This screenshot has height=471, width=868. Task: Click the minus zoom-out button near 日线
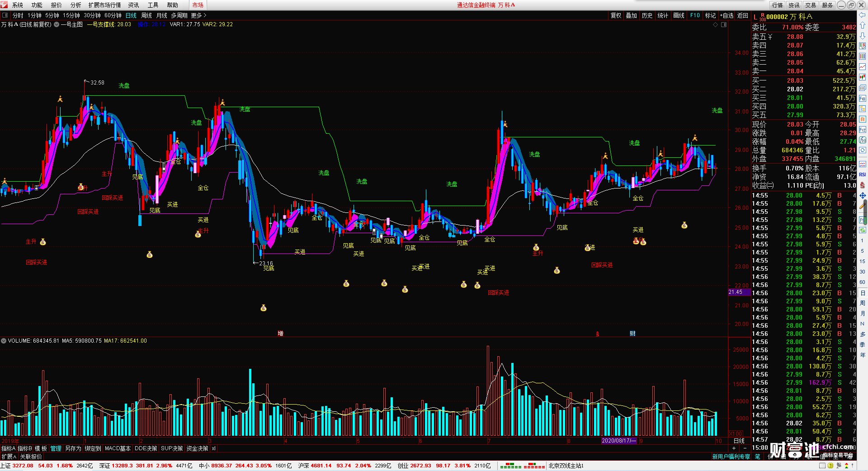745,448
